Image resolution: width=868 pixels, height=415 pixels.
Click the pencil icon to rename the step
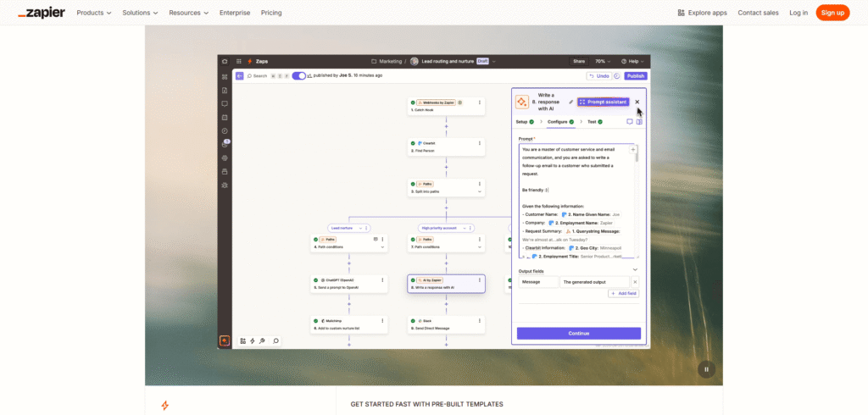(570, 102)
